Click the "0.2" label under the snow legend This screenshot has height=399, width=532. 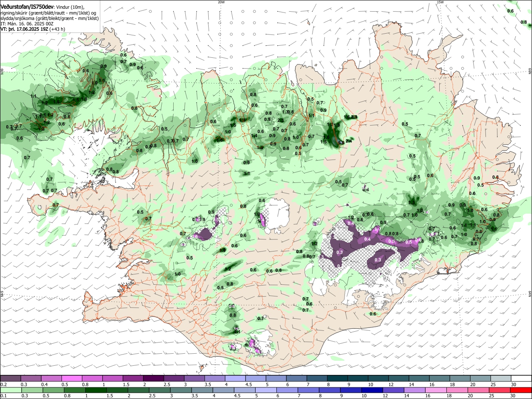(3, 384)
